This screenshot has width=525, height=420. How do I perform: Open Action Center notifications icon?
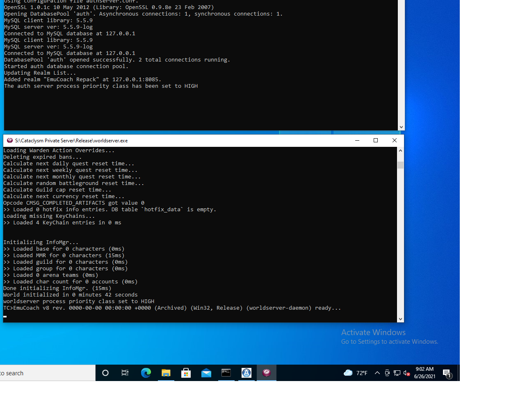tap(447, 373)
